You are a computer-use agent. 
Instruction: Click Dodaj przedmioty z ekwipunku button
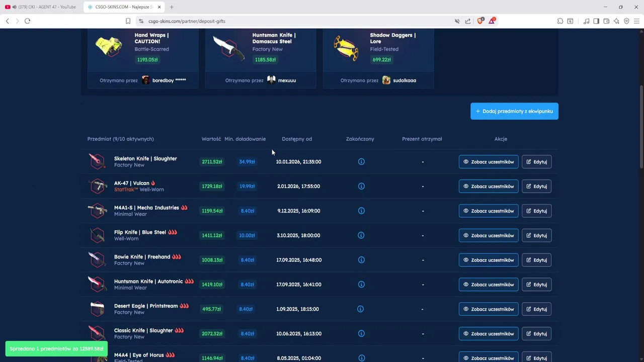(x=514, y=111)
